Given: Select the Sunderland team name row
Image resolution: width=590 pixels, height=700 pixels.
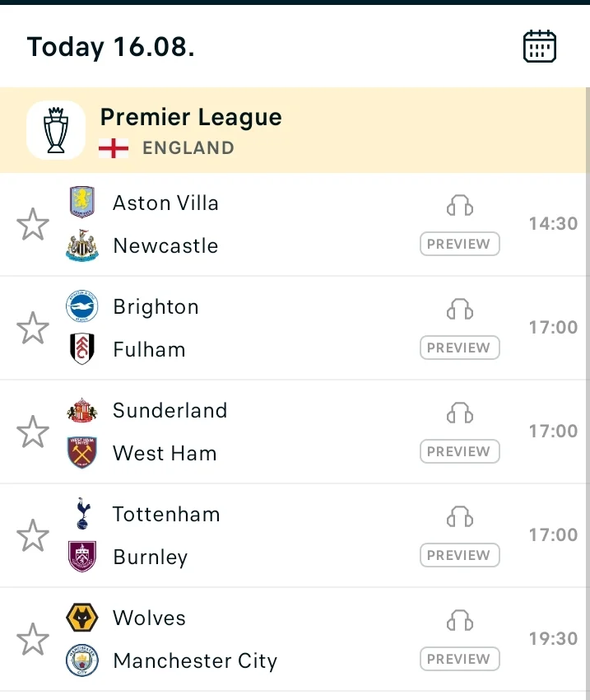Looking at the screenshot, I should 170,410.
